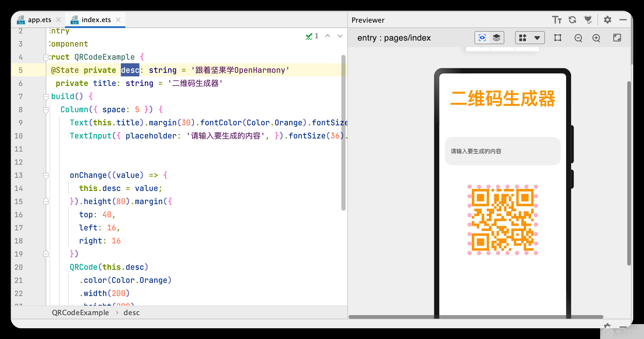Open Previewer settings gear
This screenshot has width=644, height=339.
click(x=608, y=20)
